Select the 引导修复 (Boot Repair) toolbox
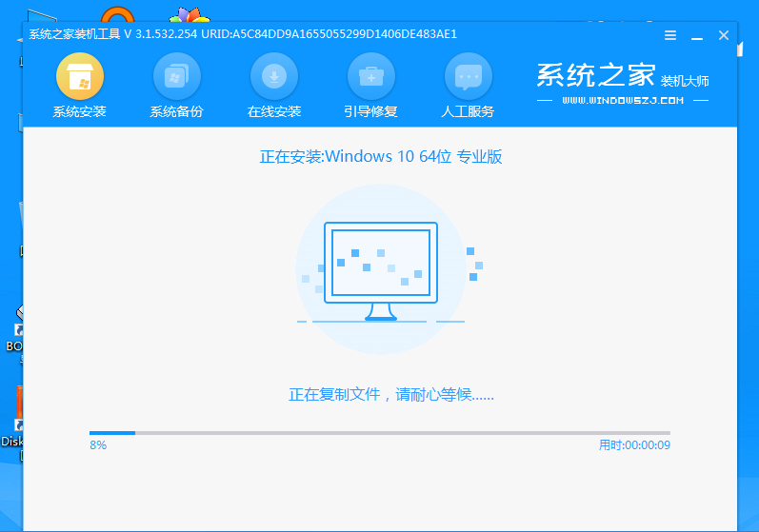759x532 pixels. click(x=370, y=86)
